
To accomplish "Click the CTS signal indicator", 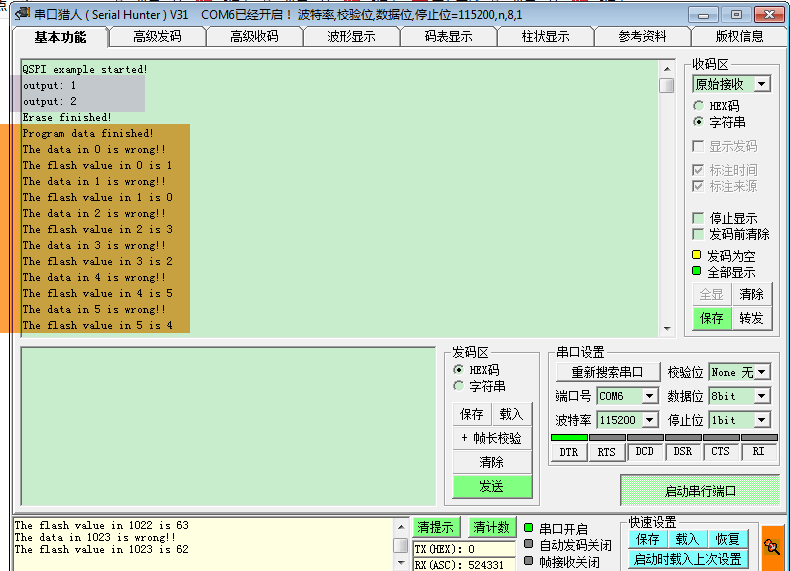I will coord(720,452).
